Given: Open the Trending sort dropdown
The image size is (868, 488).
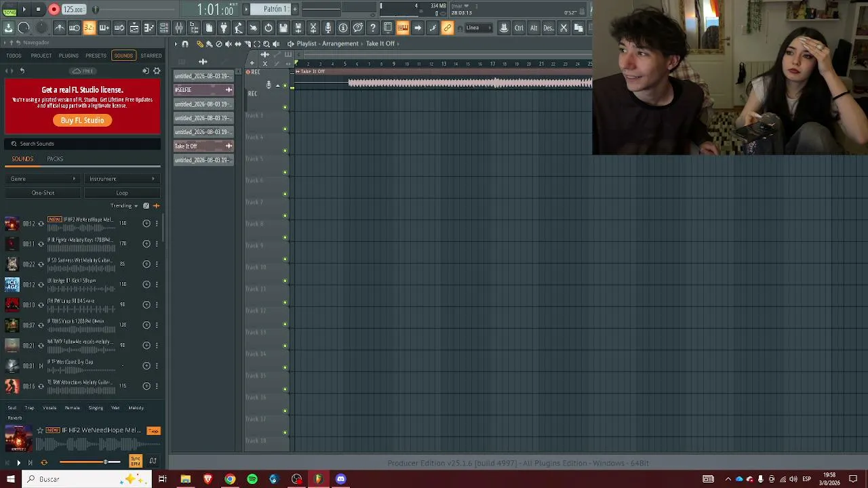Looking at the screenshot, I should click(124, 206).
